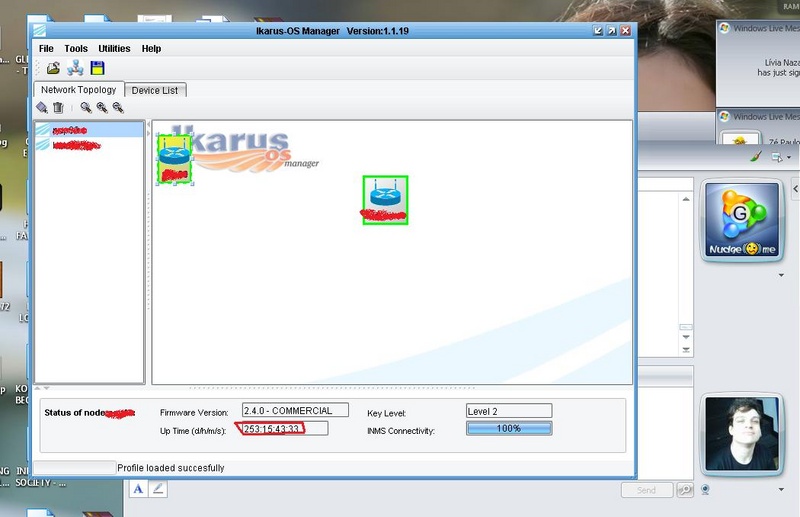Click the webcam portrait thumbnail in Messenger
Screen dimensions: 800x517
742,434
